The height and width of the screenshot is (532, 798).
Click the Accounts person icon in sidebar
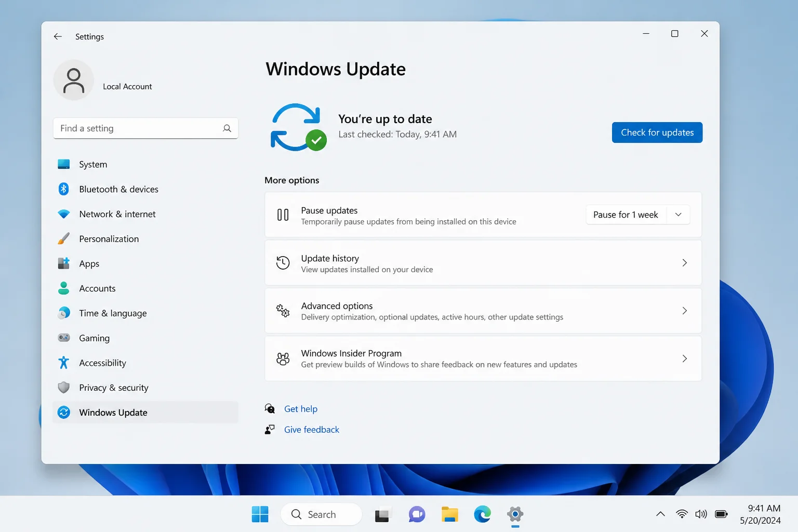click(64, 288)
